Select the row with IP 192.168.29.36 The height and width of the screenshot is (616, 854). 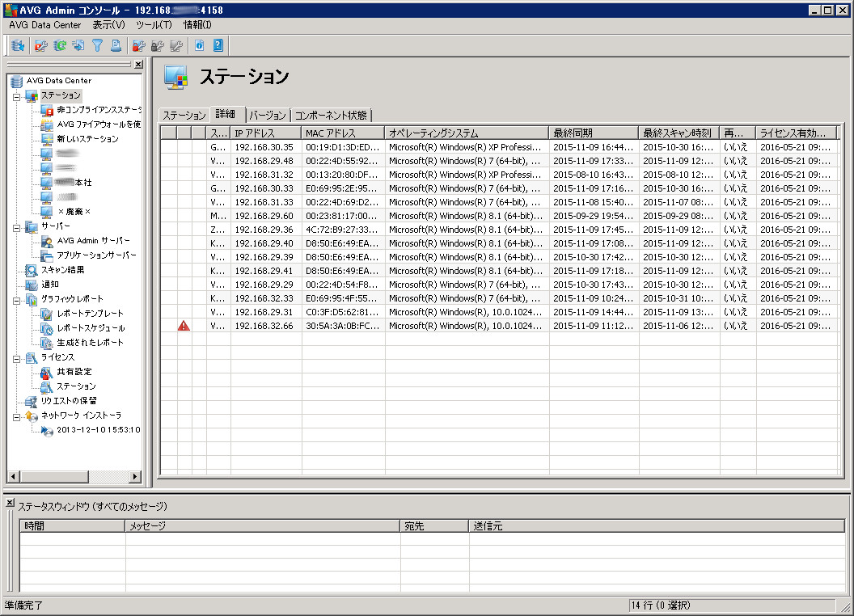[x=499, y=230]
